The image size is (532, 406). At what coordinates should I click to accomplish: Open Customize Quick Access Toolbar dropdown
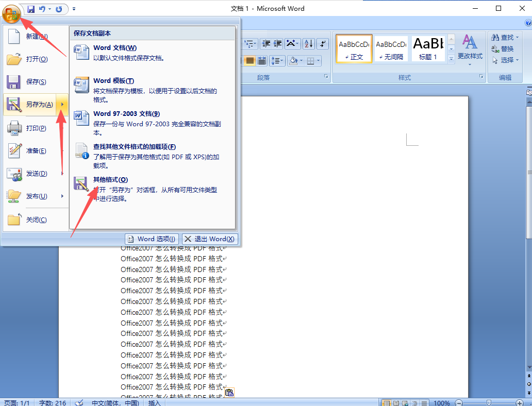[74, 9]
